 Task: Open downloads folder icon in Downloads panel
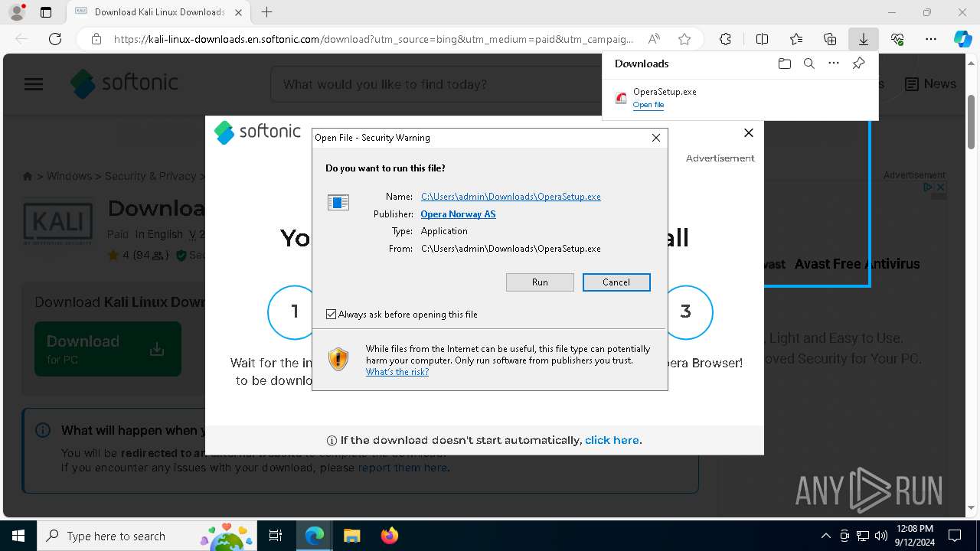(784, 64)
